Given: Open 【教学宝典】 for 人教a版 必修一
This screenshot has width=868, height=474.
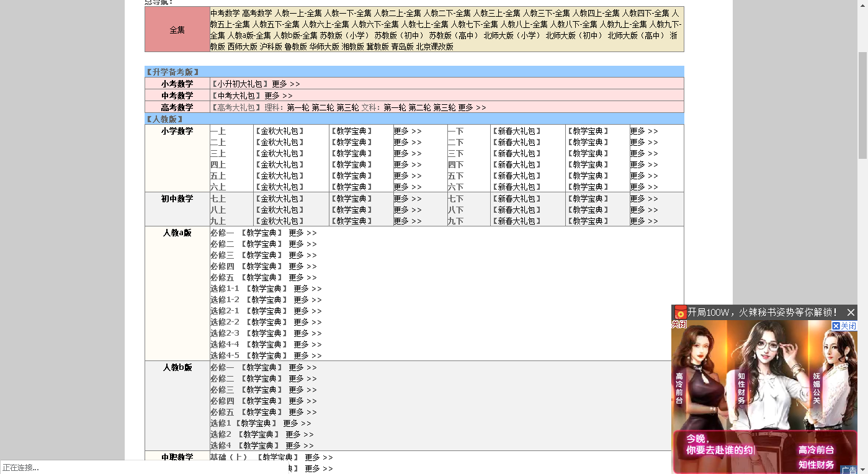Looking at the screenshot, I should (261, 233).
